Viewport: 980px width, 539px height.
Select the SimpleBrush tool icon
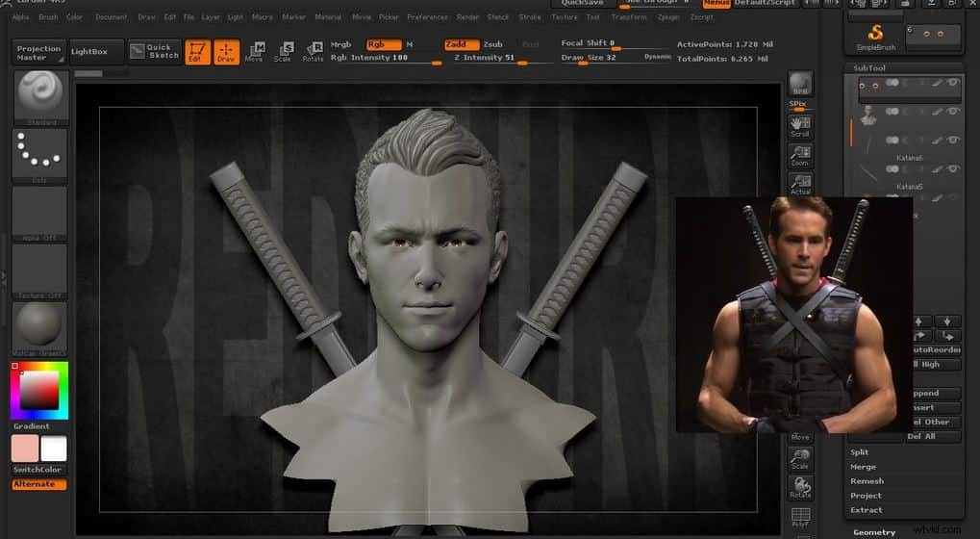coord(875,38)
